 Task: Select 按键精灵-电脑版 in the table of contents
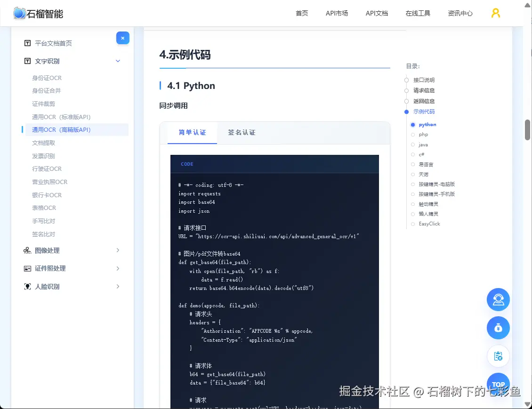(436, 184)
